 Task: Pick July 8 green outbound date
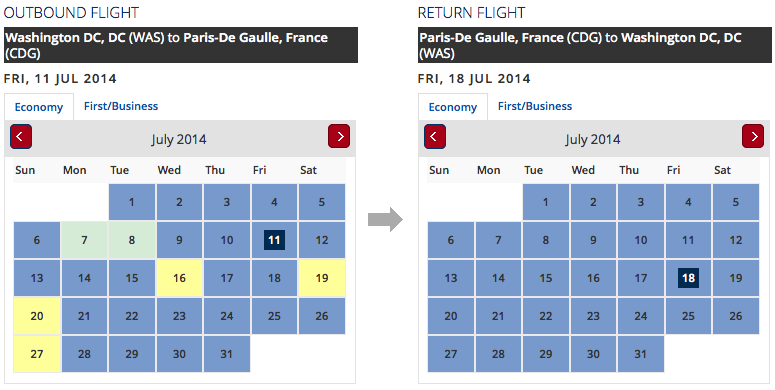[x=131, y=240]
